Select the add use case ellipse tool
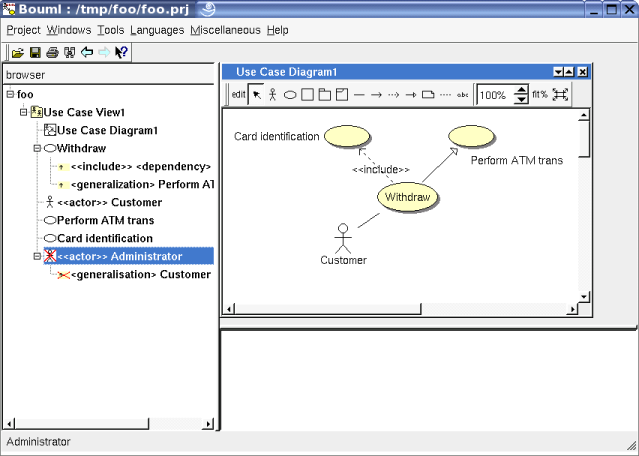 tap(290, 95)
